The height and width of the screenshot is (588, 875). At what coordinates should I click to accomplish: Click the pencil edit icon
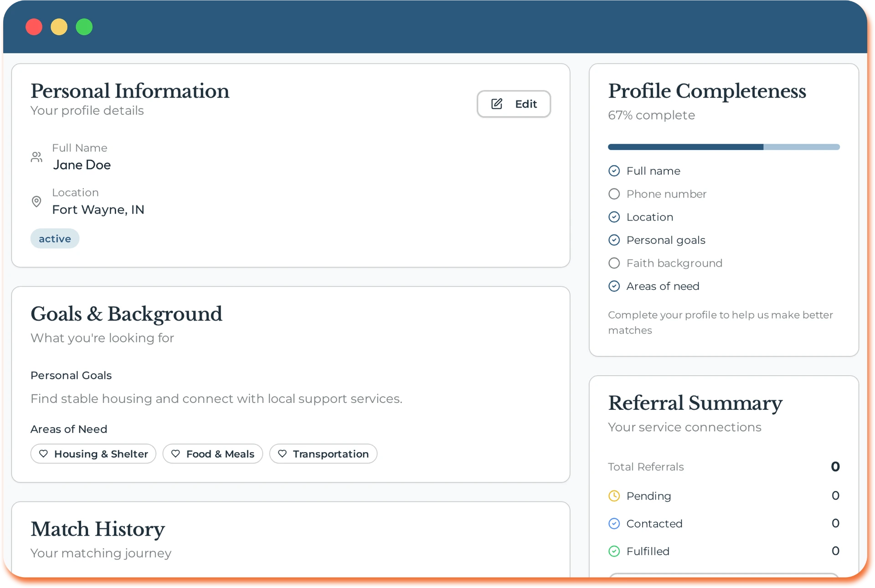pyautogui.click(x=497, y=104)
